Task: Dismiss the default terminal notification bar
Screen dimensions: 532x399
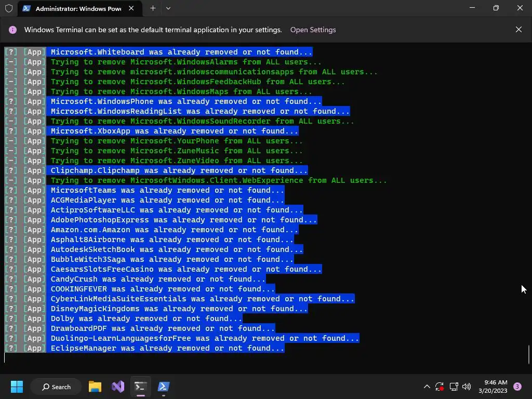Action: click(x=518, y=30)
